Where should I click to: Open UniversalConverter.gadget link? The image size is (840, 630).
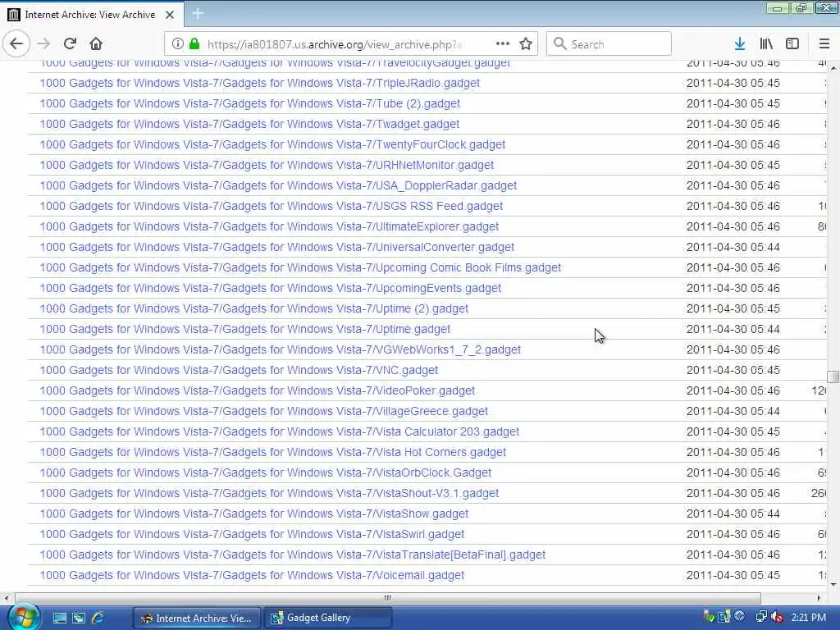(x=277, y=247)
